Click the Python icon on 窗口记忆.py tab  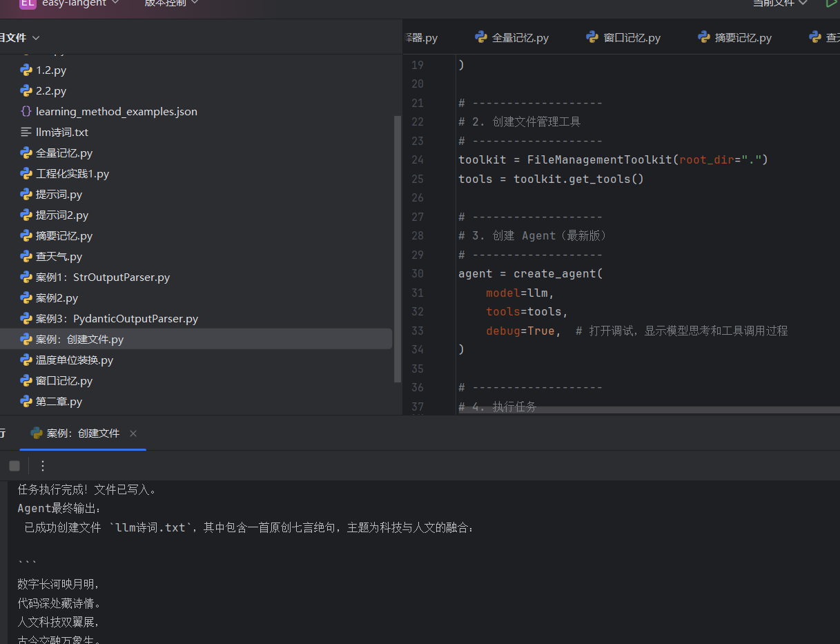(592, 37)
